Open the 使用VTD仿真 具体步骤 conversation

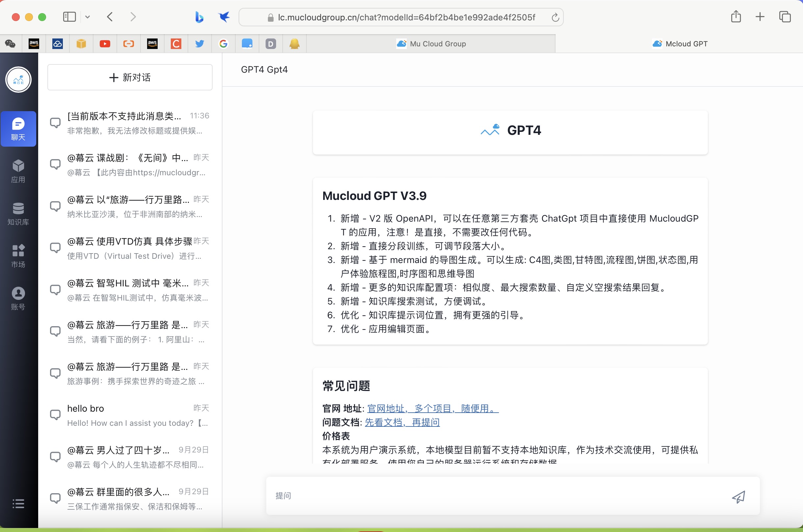point(130,248)
